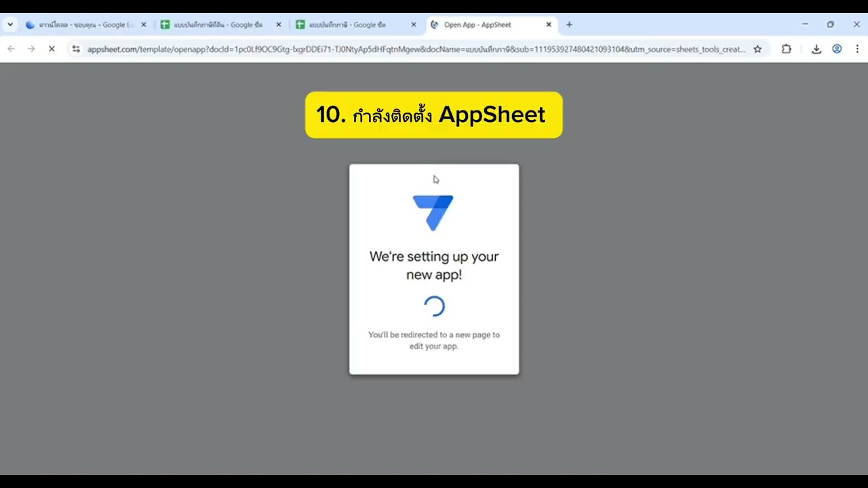868x488 pixels.
Task: Open the Downloads icon
Action: pos(816,49)
